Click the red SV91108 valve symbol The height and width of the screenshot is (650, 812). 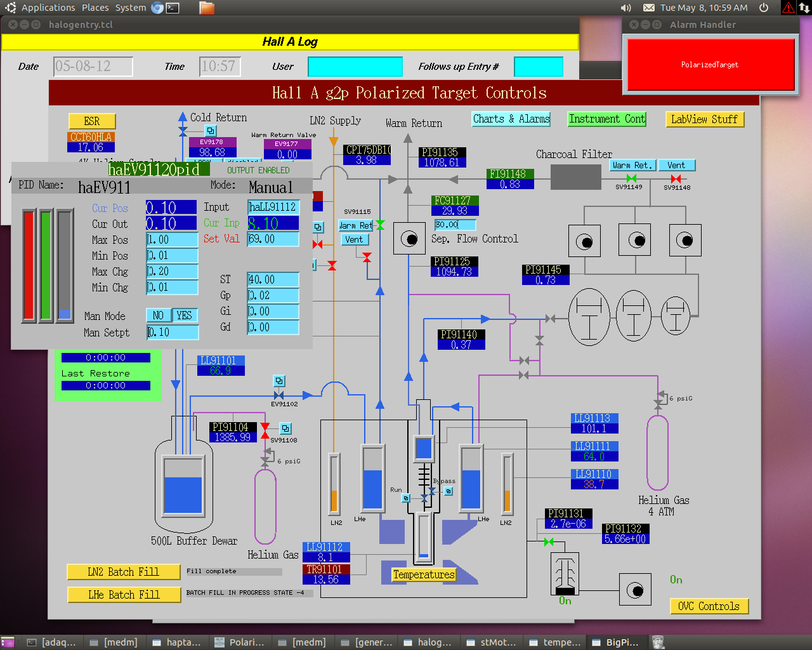coord(265,430)
